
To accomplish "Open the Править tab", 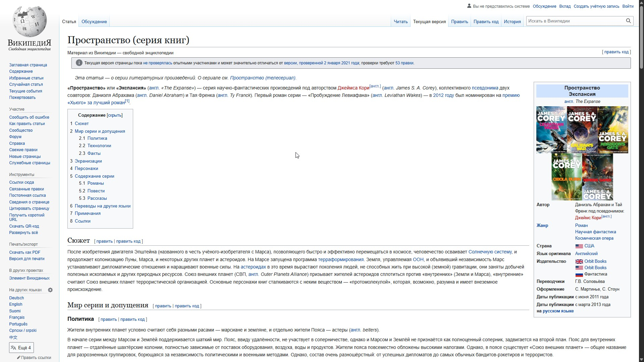I will [x=460, y=21].
